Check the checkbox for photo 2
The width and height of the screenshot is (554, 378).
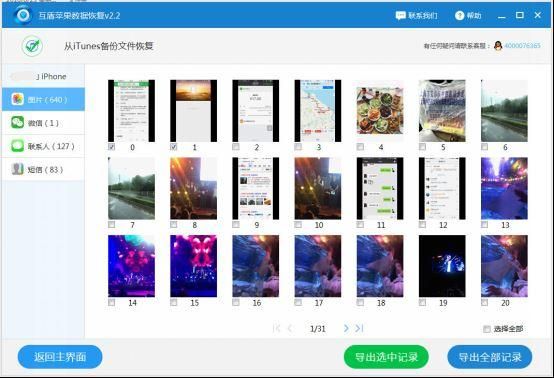[x=236, y=147]
